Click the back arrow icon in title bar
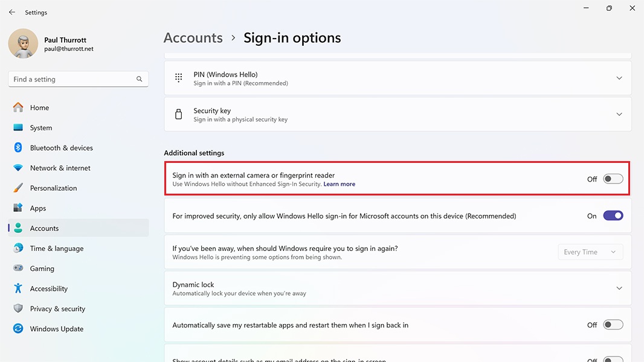The height and width of the screenshot is (362, 644). click(12, 12)
